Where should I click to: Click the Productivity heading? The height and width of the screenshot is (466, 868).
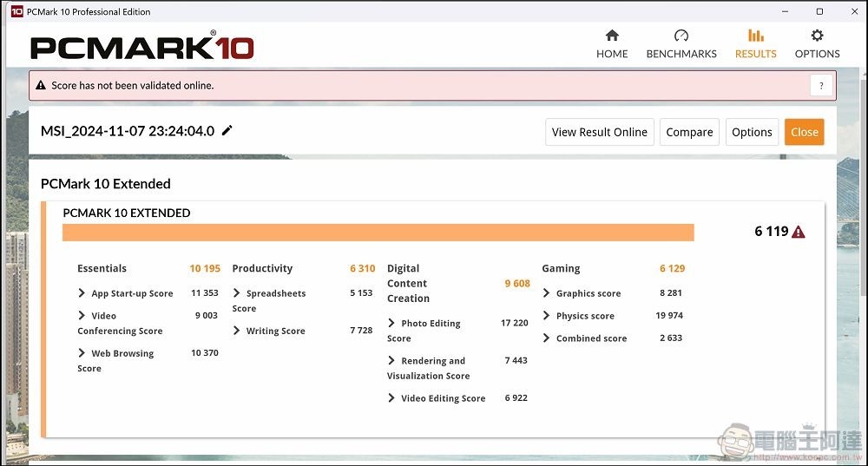[262, 268]
